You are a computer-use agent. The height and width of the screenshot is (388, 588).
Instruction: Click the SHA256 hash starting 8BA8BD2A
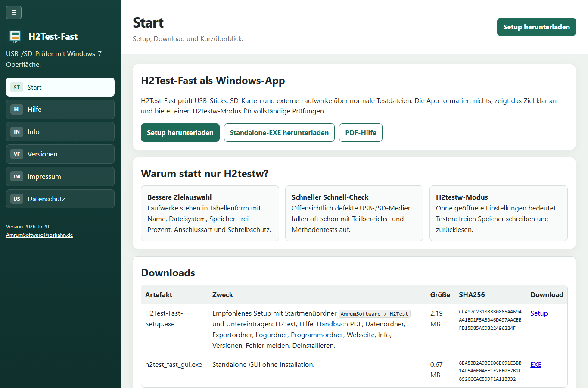(490, 371)
